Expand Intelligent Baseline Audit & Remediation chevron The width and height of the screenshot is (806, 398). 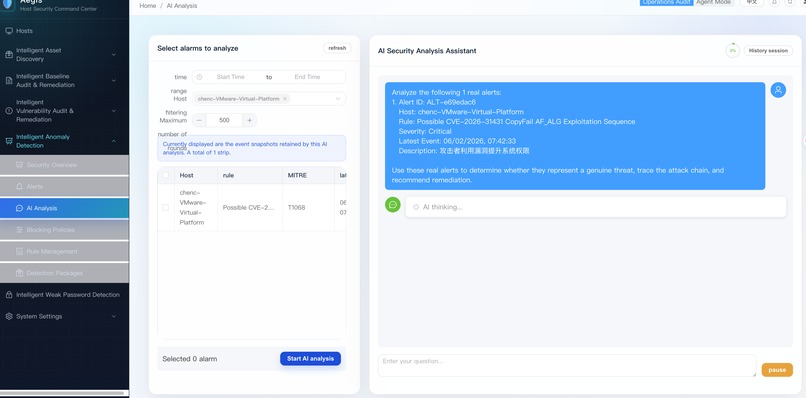tap(114, 81)
